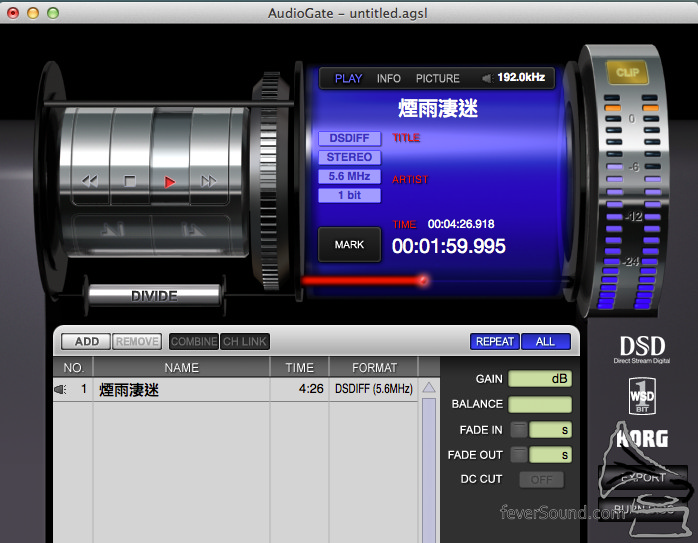The height and width of the screenshot is (543, 698).
Task: Open the PICTURE tab
Action: (x=438, y=78)
